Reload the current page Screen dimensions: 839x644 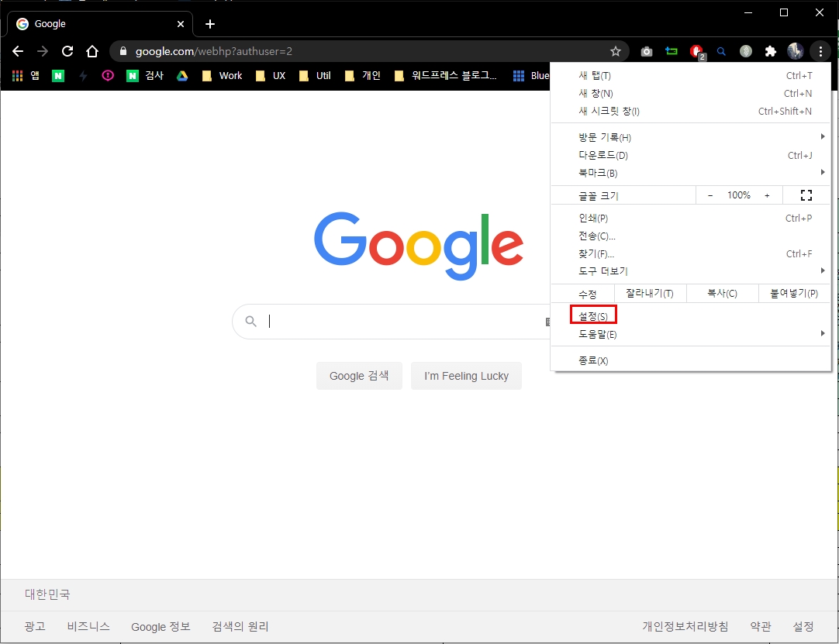coord(67,51)
